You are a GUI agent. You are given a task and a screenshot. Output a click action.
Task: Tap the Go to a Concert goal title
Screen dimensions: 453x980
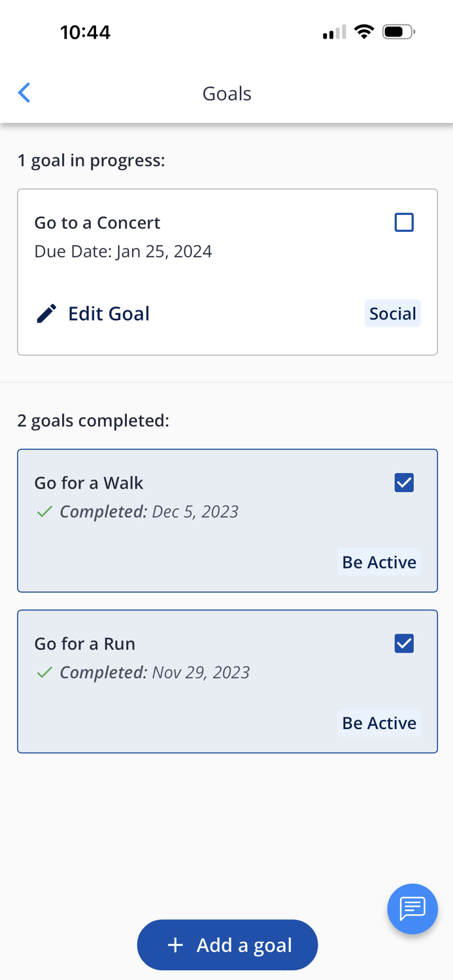coord(97,223)
